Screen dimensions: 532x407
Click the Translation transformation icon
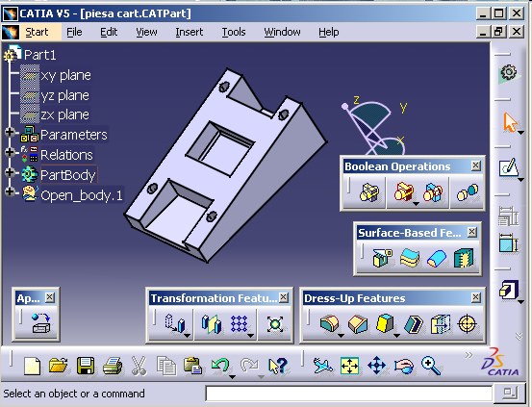tap(175, 323)
